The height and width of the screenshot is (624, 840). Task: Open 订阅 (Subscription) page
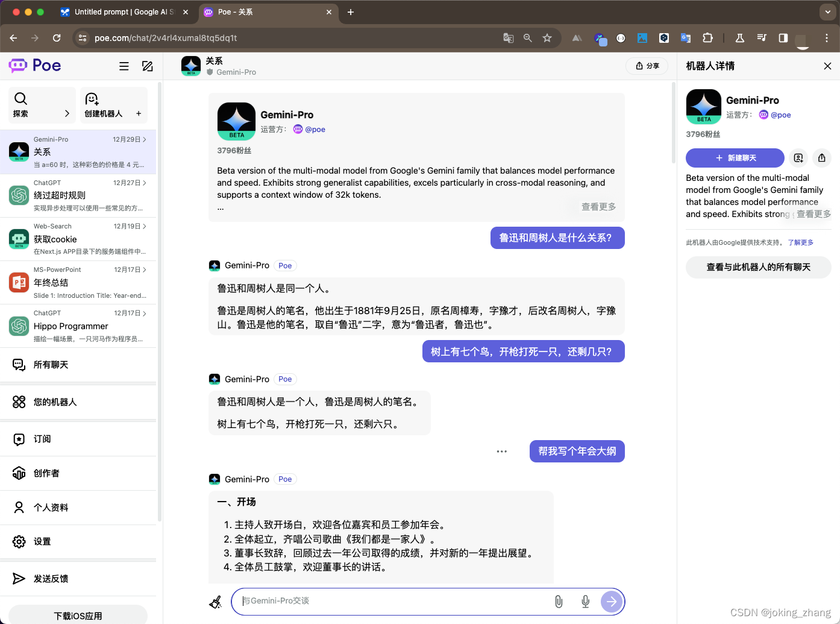[78, 439]
